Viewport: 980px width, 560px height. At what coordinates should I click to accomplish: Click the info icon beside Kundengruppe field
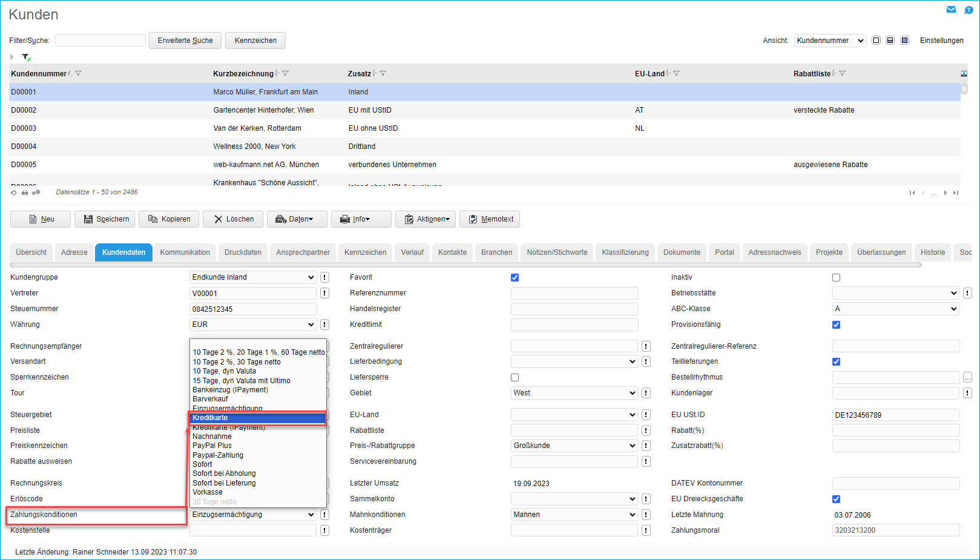click(x=324, y=277)
